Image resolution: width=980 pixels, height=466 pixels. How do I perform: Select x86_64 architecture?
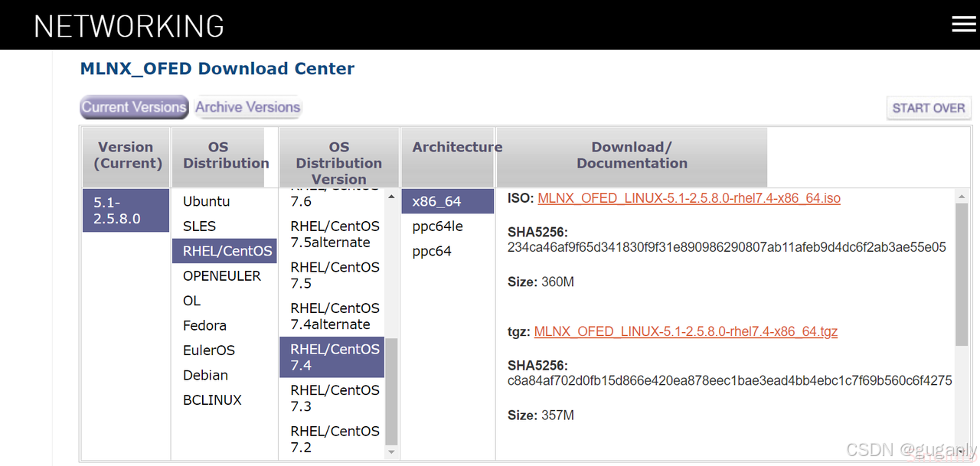click(x=448, y=201)
